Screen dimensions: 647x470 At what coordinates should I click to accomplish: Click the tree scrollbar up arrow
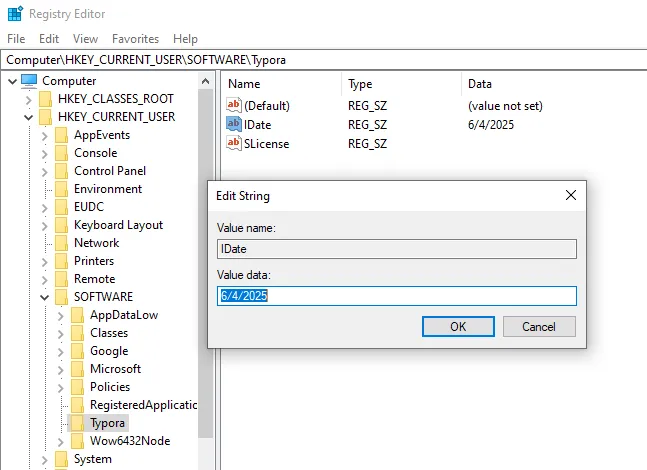(x=205, y=81)
